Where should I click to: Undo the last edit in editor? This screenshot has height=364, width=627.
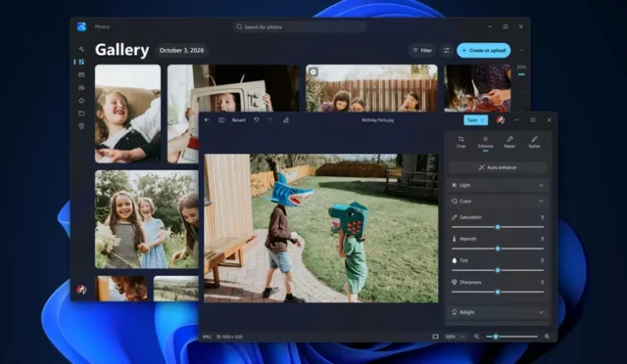pos(257,120)
